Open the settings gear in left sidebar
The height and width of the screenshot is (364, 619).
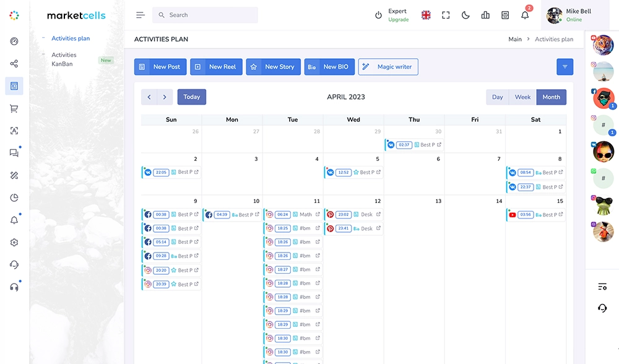14,242
